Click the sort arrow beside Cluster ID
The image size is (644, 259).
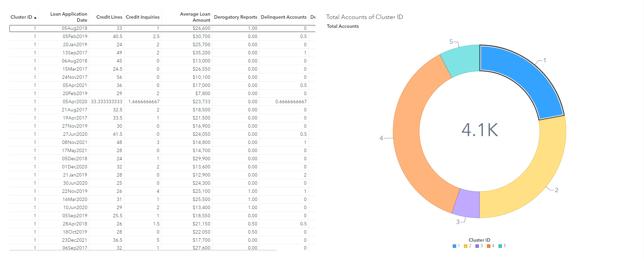tap(35, 17)
